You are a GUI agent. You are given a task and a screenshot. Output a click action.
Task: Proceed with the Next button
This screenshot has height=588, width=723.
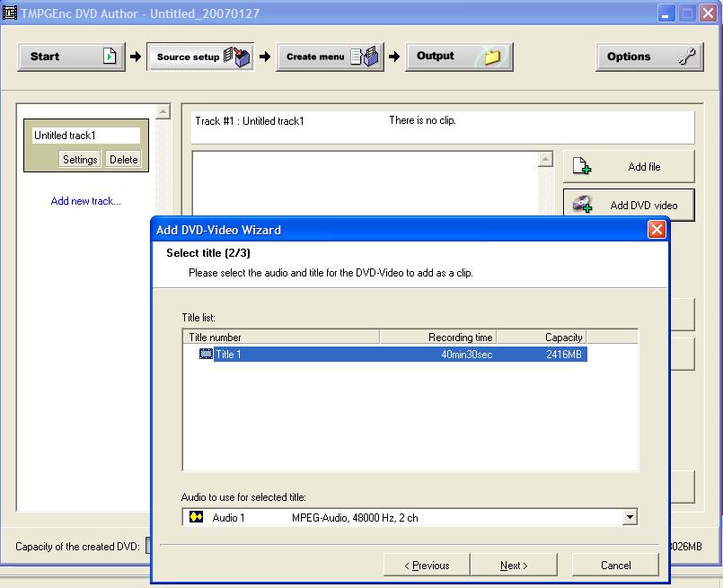514,565
